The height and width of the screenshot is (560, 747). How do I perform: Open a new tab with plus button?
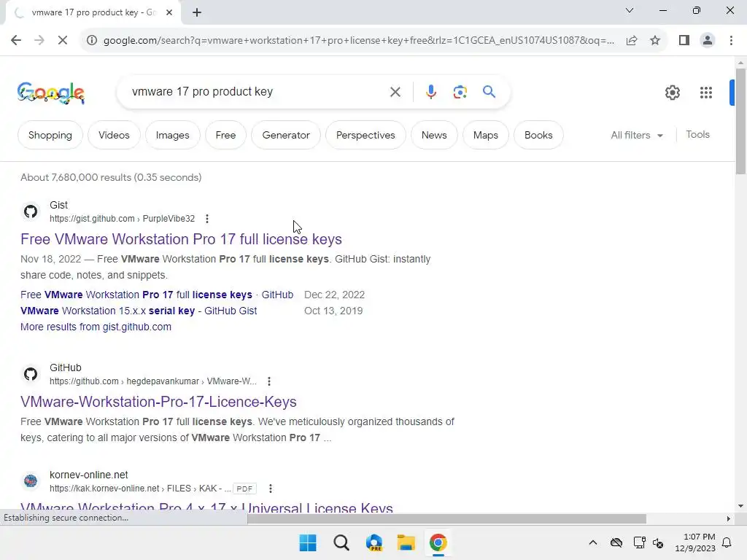point(197,13)
